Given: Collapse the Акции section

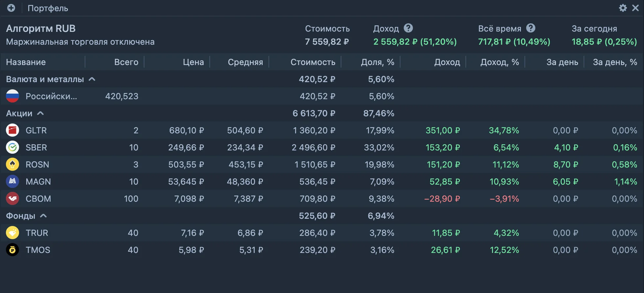Looking at the screenshot, I should pos(41,113).
